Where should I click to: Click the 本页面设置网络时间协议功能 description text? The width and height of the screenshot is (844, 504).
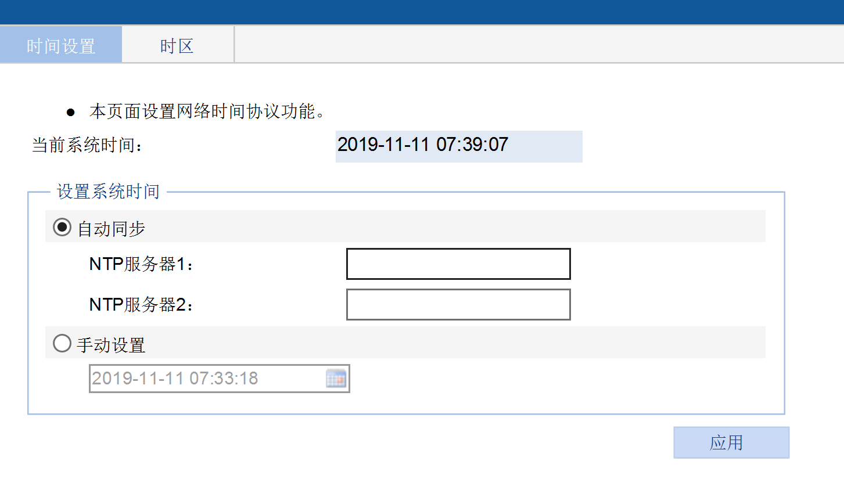point(206,111)
